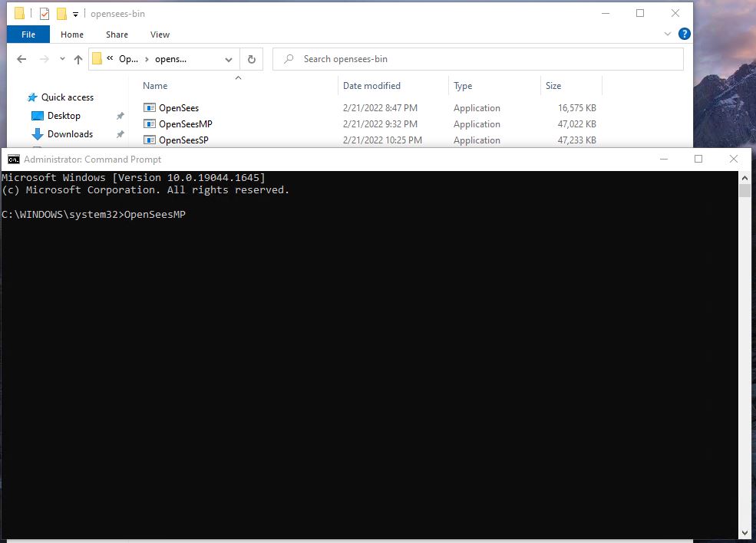The width and height of the screenshot is (756, 543).
Task: Open the Share ribbon tab
Action: (x=117, y=35)
